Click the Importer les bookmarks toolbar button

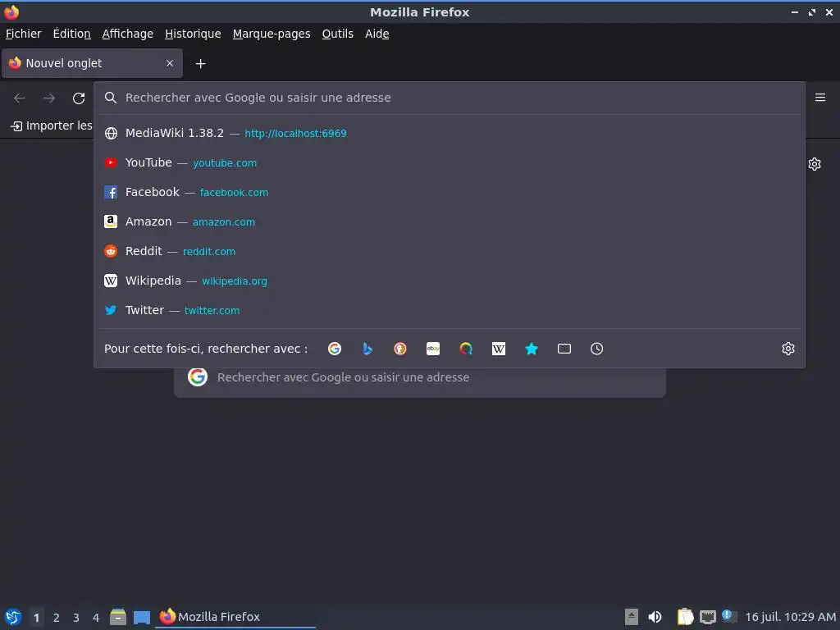click(52, 126)
